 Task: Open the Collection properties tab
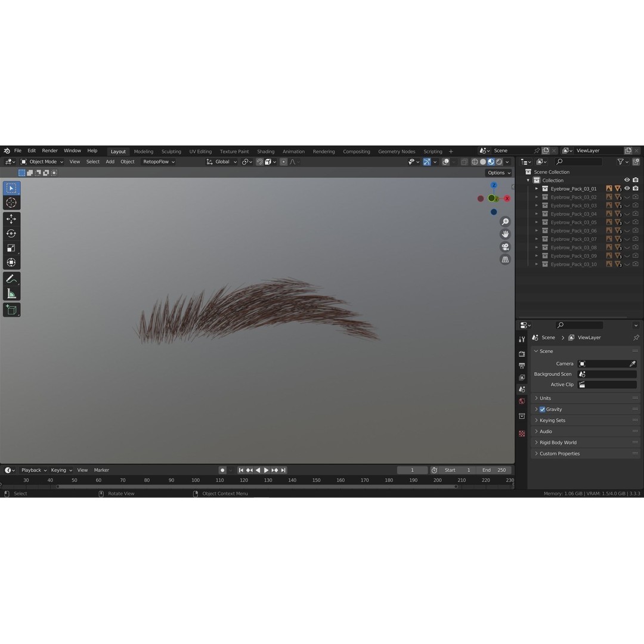point(522,416)
